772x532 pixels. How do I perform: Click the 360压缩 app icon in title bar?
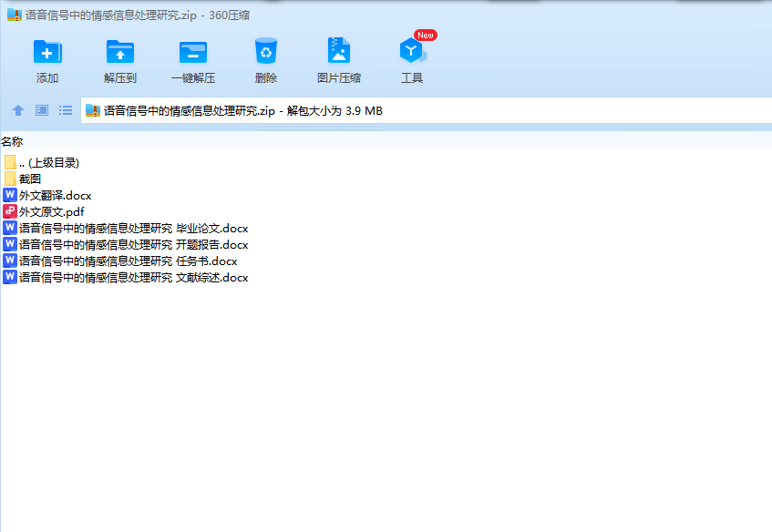(x=15, y=15)
